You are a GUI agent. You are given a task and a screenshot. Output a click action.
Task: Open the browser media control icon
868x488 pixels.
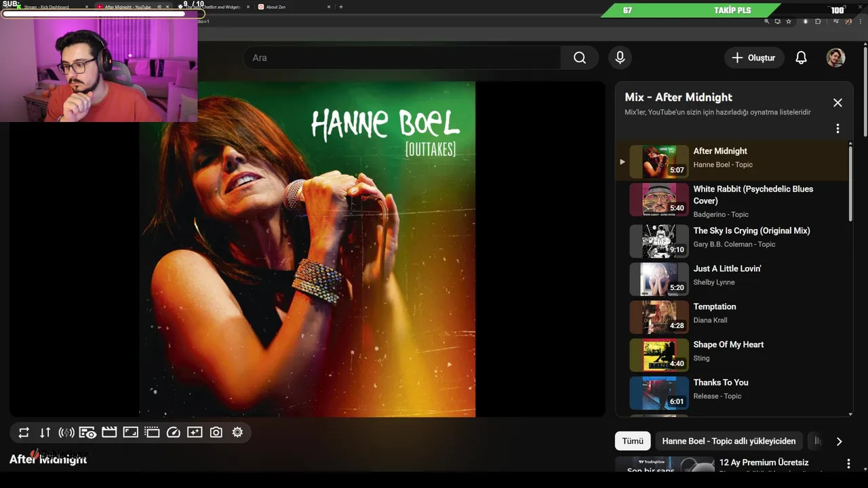point(837,22)
